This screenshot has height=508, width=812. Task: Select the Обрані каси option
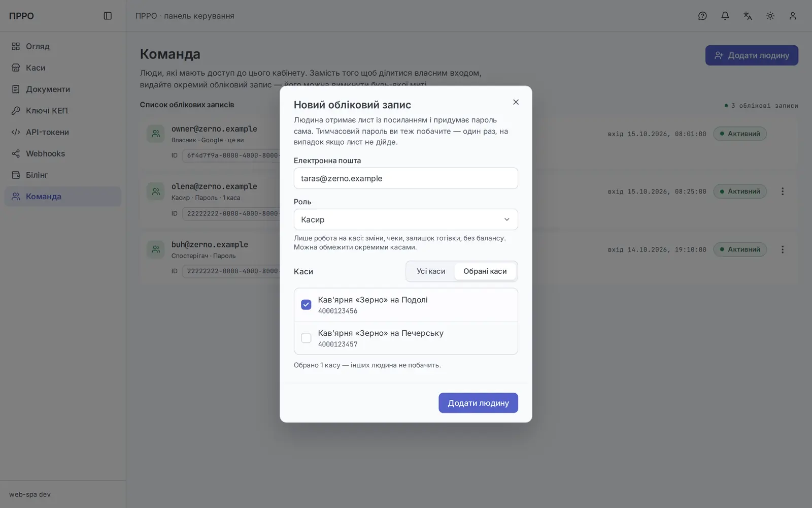tap(485, 271)
